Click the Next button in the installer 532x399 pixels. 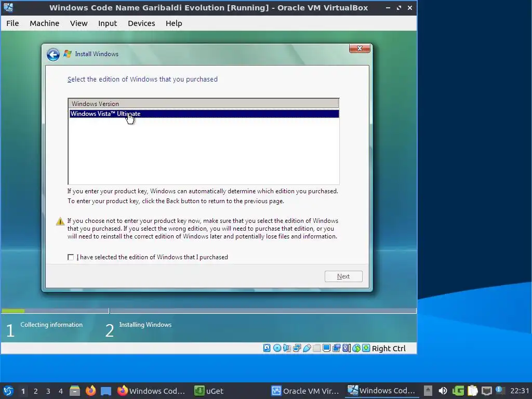click(343, 276)
